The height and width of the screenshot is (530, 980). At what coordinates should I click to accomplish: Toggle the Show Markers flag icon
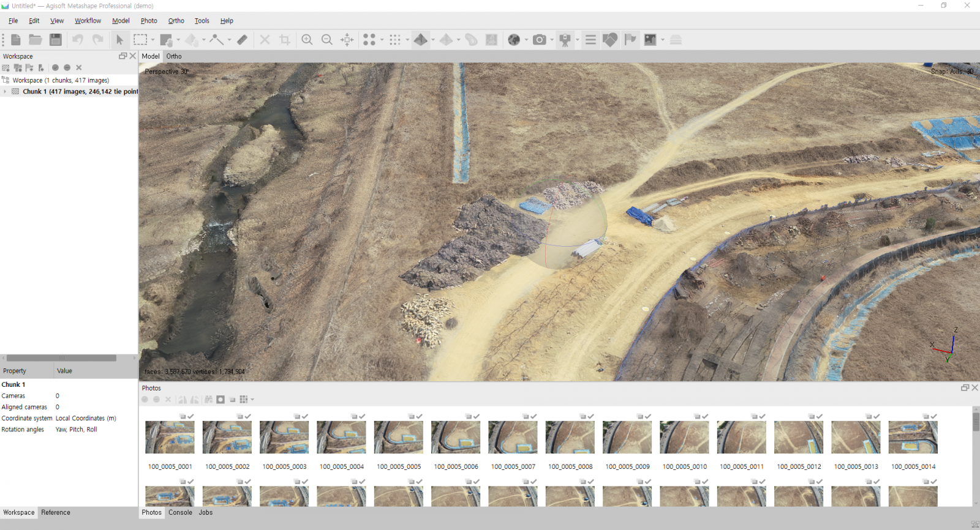pyautogui.click(x=630, y=40)
